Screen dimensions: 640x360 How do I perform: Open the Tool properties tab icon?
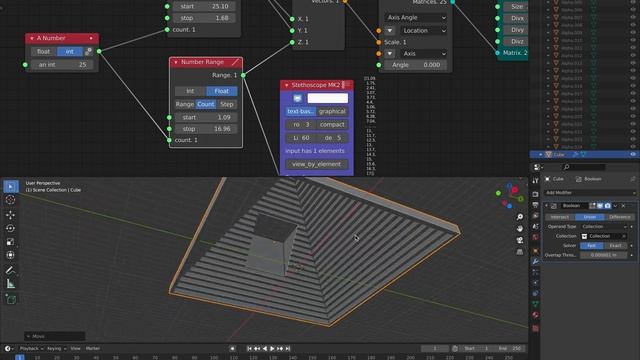[535, 181]
